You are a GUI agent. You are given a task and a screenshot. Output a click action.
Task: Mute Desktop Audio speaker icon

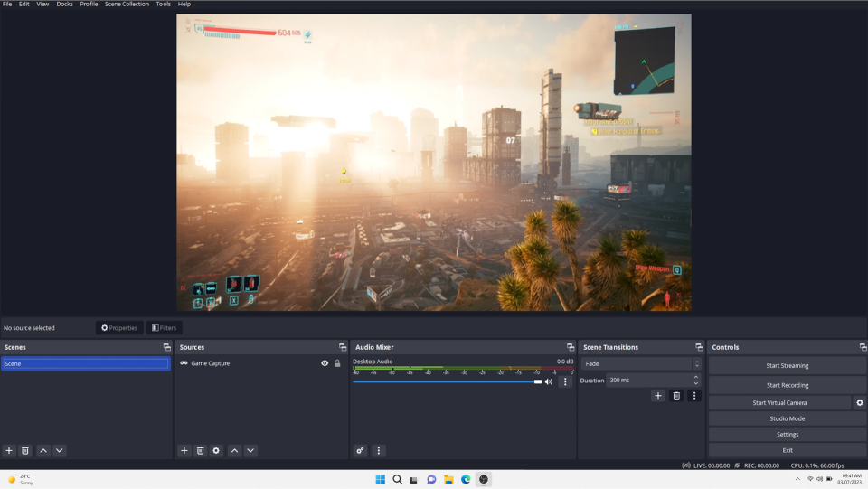(549, 381)
